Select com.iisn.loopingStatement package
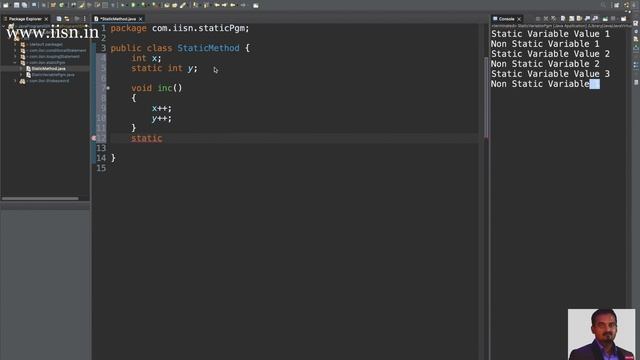The image size is (640, 360). click(x=53, y=56)
